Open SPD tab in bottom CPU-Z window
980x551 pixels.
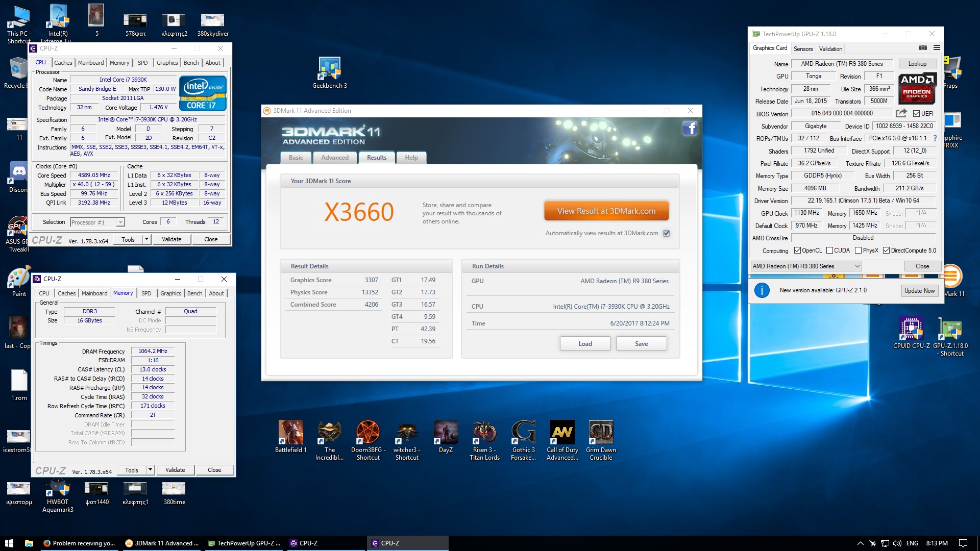point(146,293)
